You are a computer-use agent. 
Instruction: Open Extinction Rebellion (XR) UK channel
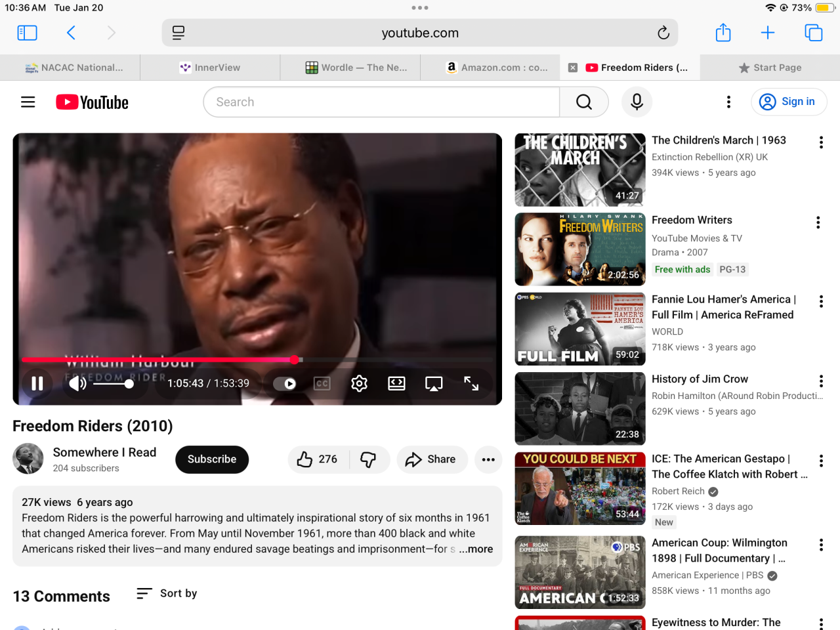coord(709,157)
